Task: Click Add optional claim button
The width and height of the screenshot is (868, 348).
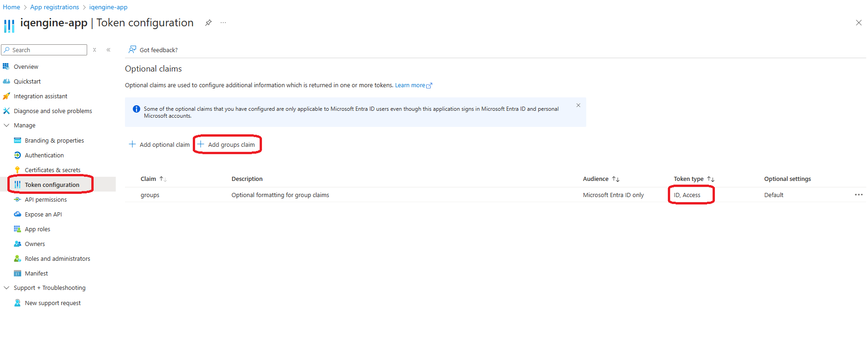Action: tap(159, 144)
